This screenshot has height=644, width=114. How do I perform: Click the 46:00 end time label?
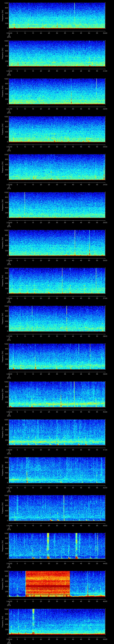click(x=105, y=639)
